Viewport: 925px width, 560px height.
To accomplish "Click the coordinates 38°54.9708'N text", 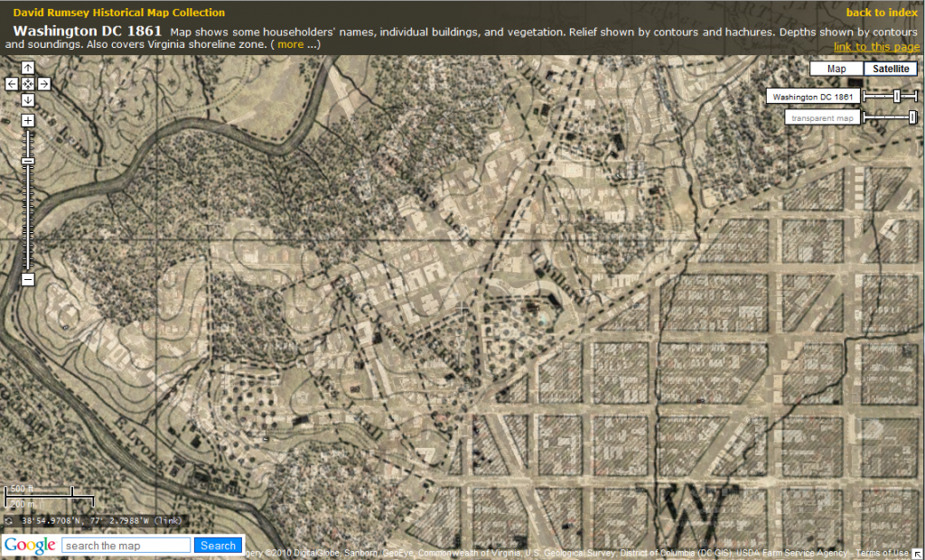I will (x=53, y=521).
